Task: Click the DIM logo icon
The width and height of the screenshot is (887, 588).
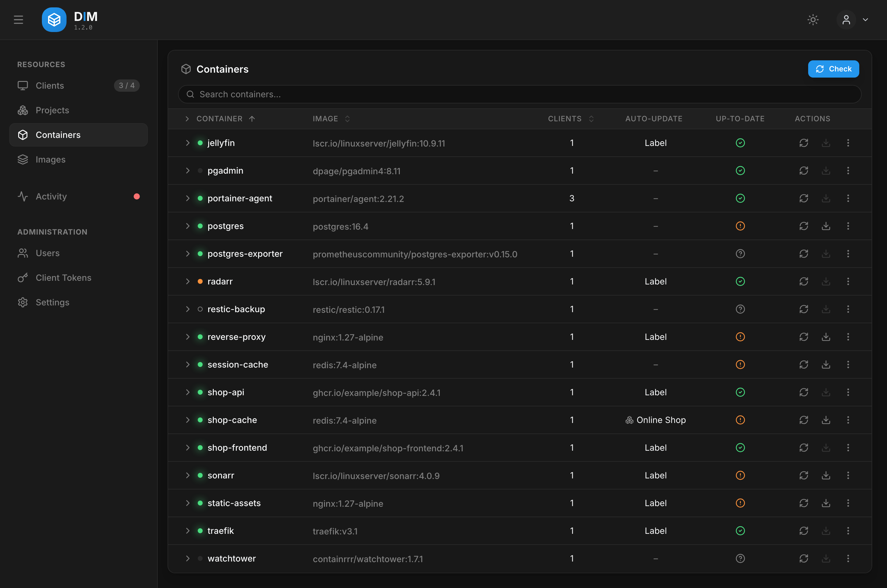Action: 54,19
